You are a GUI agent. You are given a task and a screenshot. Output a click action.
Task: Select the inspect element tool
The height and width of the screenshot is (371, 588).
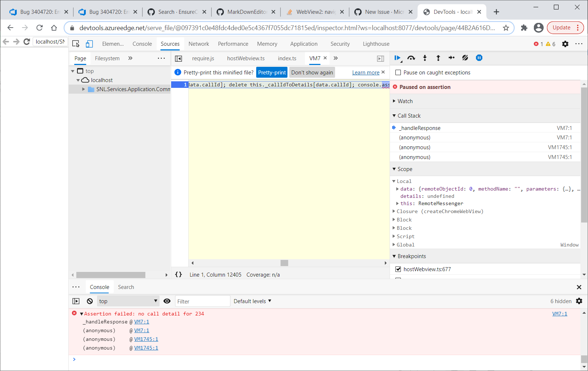76,43
